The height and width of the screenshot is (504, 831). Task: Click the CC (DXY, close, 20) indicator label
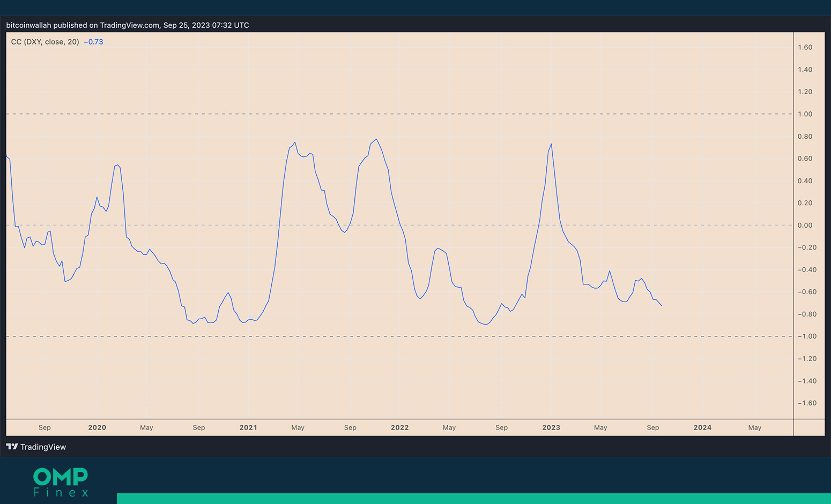coord(45,42)
